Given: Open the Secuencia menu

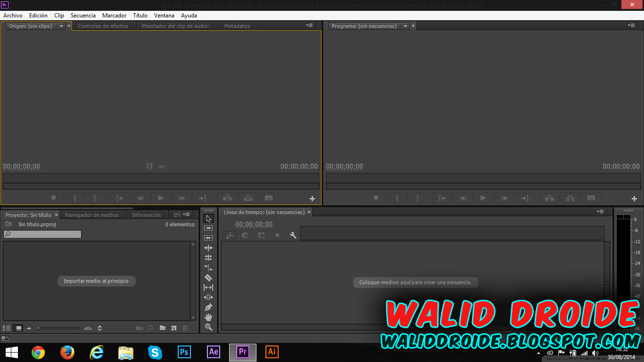Looking at the screenshot, I should [83, 16].
